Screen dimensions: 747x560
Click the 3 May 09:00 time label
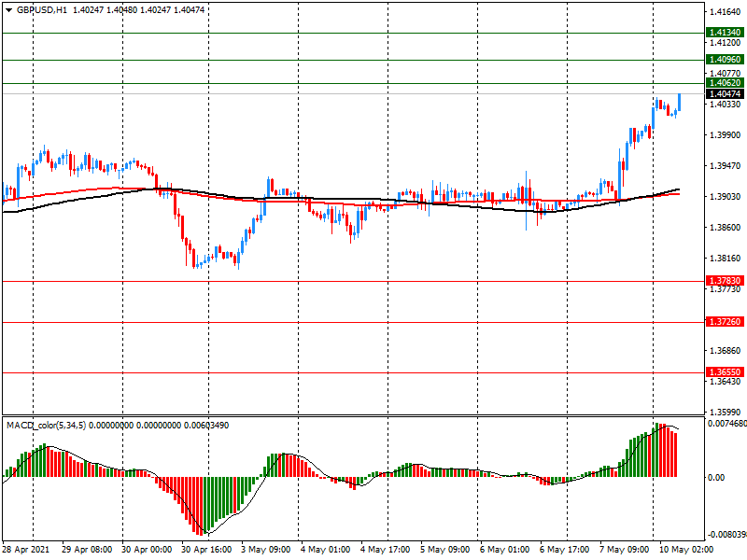point(265,550)
